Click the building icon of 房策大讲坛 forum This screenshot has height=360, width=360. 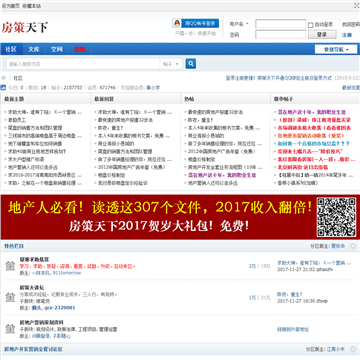(x=10, y=297)
